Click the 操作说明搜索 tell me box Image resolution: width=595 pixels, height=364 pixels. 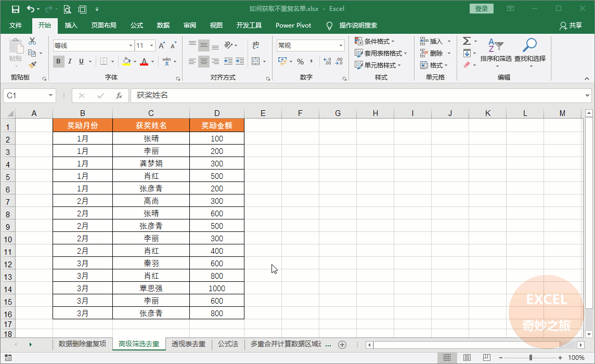pos(358,25)
